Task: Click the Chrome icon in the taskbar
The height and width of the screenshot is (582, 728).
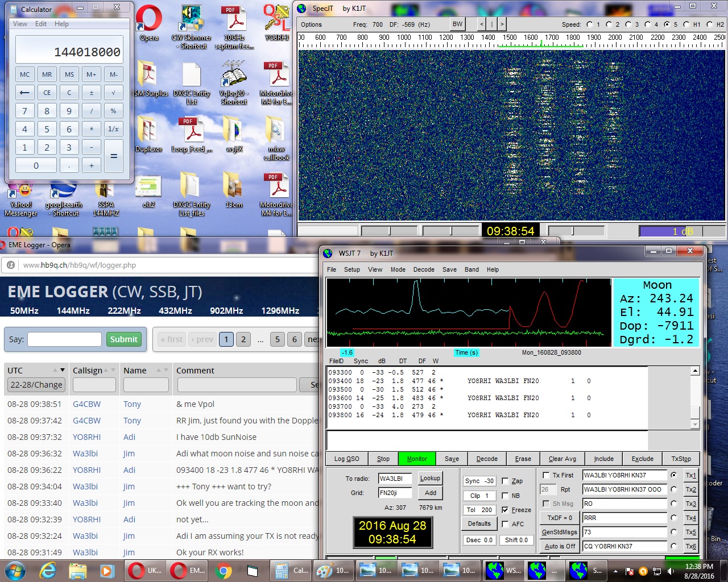Action: [x=224, y=570]
